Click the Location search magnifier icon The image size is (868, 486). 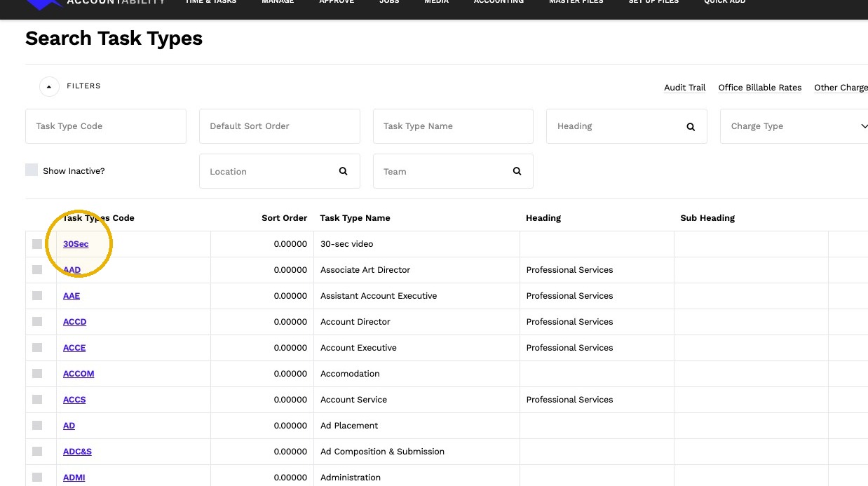coord(344,171)
